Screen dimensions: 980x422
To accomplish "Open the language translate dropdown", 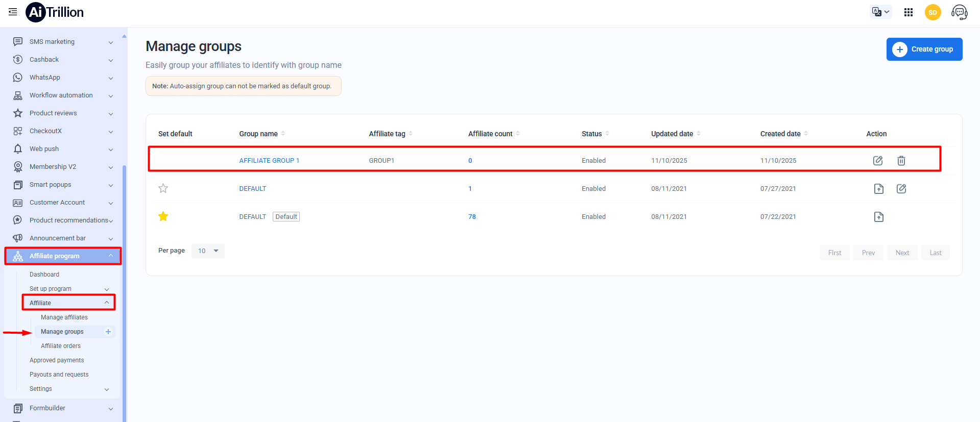I will click(x=880, y=12).
